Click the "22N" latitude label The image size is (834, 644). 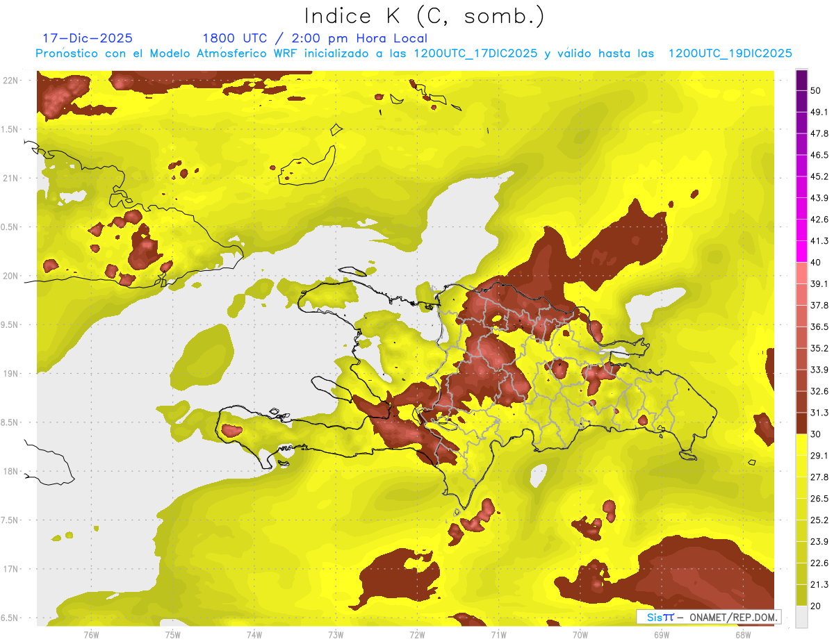click(x=10, y=80)
